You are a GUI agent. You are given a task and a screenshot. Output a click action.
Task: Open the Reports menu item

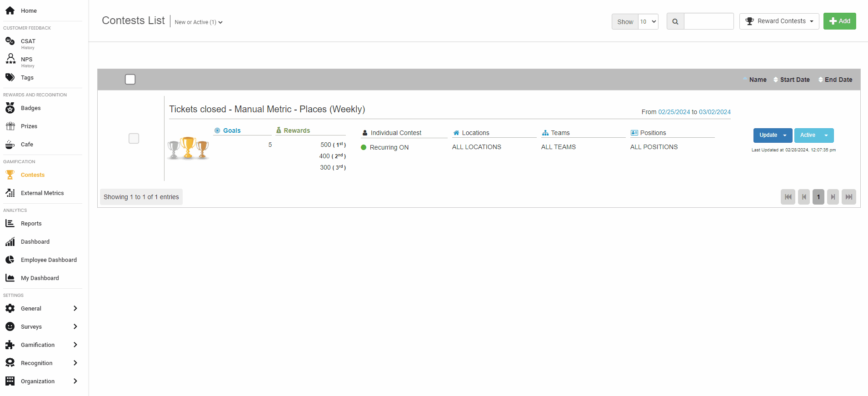click(x=31, y=223)
